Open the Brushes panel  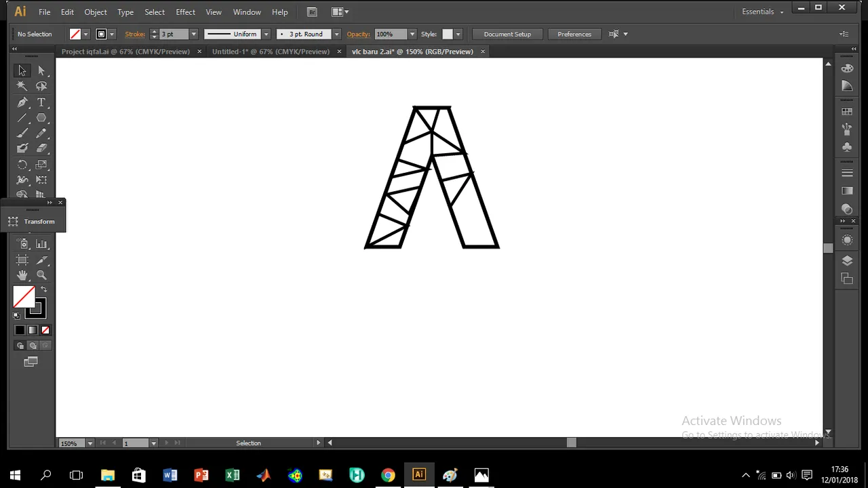847,129
